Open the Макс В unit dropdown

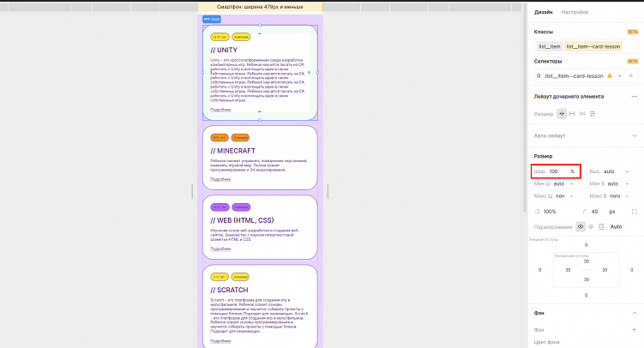click(x=627, y=196)
